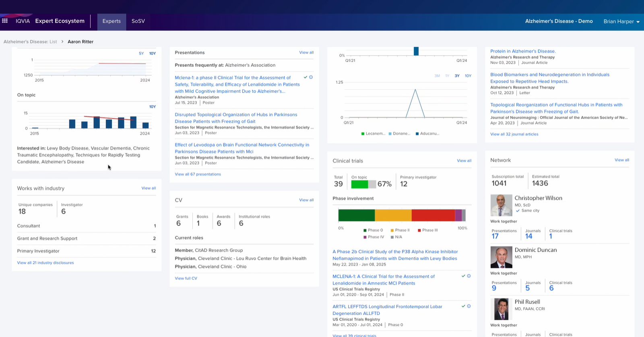The height and width of the screenshot is (337, 644).
Task: Click Alzheimer's Disease - Demo project label
Action: (x=559, y=21)
